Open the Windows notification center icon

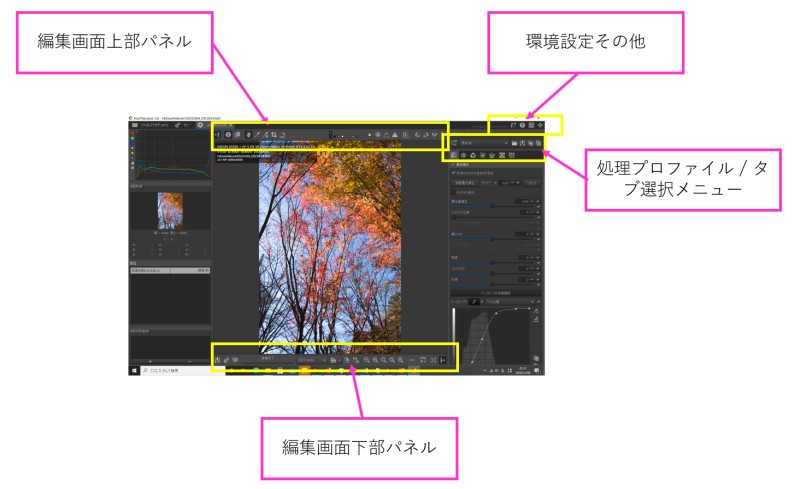537,371
